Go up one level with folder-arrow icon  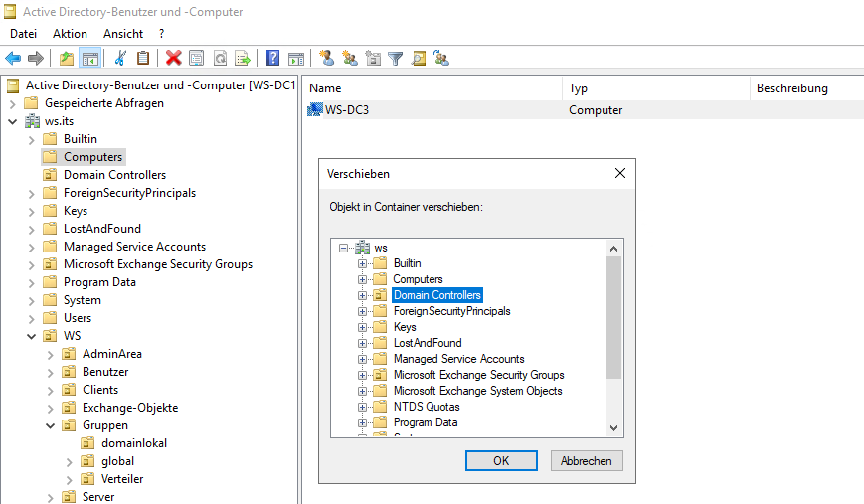click(67, 58)
